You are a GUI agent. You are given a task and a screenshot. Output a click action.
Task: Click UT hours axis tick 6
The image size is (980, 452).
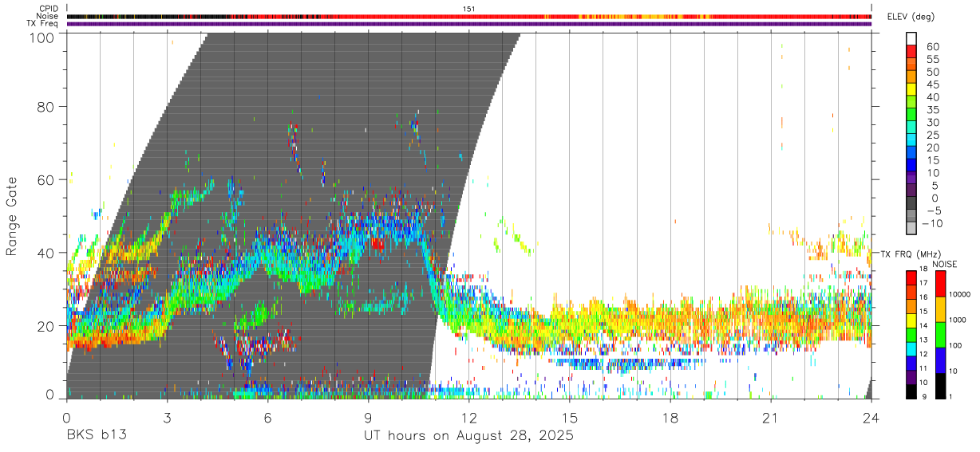268,417
